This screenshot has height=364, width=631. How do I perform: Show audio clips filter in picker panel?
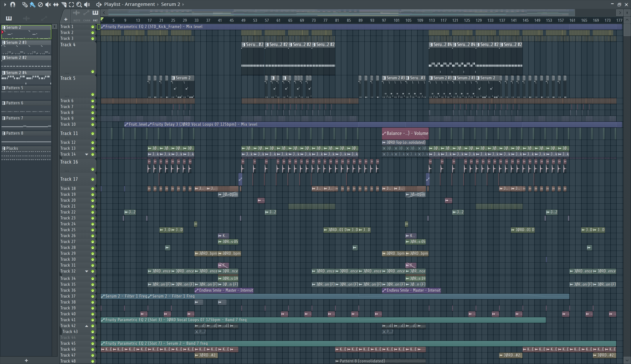26,18
